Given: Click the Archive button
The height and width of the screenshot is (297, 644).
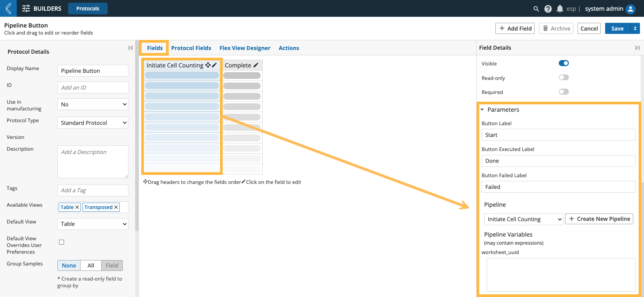Looking at the screenshot, I should [556, 29].
